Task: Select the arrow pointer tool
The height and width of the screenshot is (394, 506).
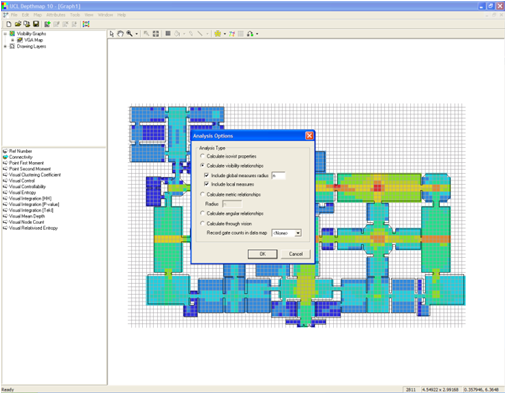Action: coord(112,34)
